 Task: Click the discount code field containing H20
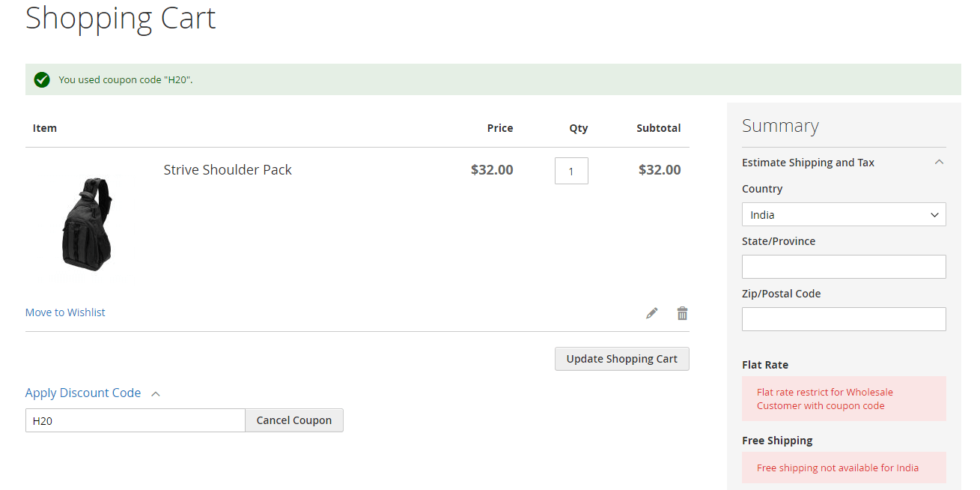point(135,420)
